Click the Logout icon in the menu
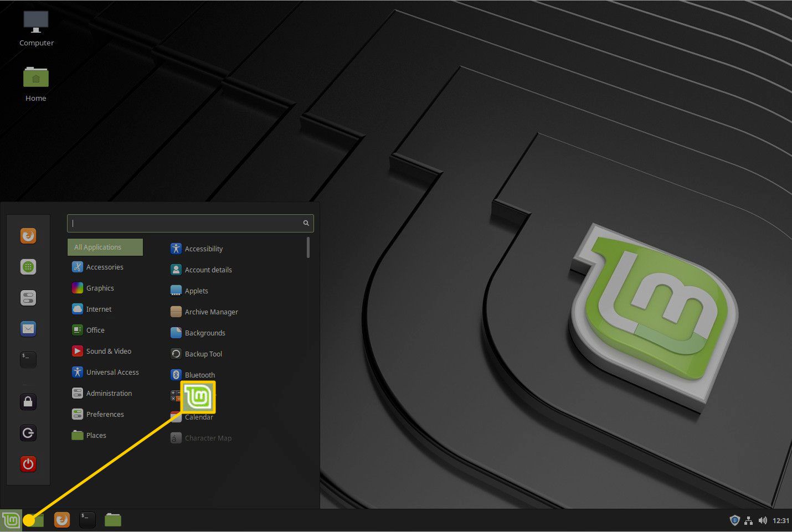 (x=28, y=433)
